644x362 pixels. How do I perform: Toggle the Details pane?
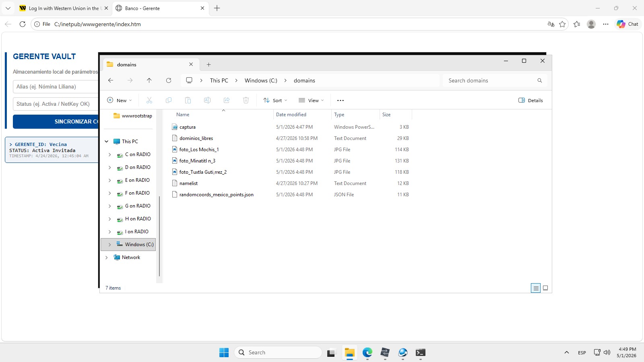click(531, 101)
